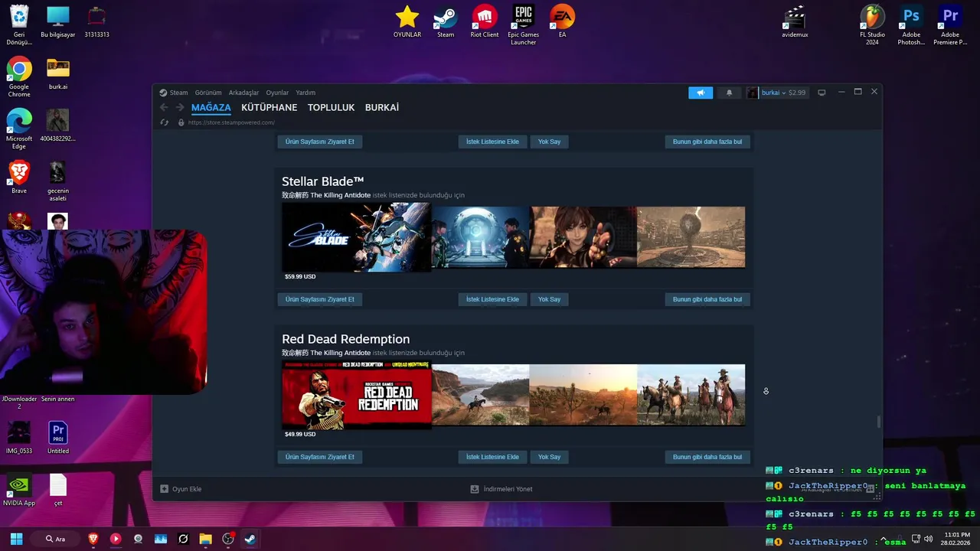Reload the Steam store page

click(x=164, y=122)
